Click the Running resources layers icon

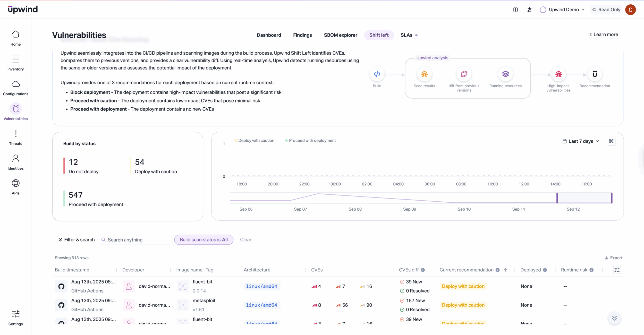pos(505,74)
